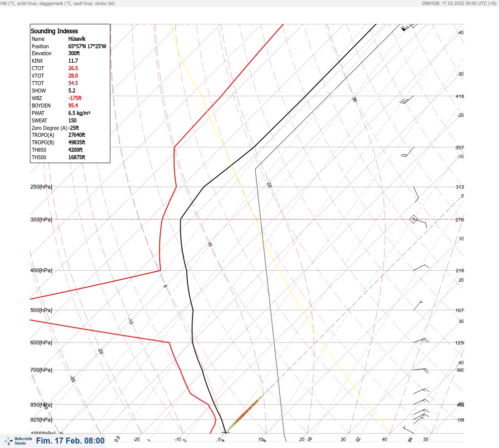499x448 pixels.
Task: Click the 'Fim. 17 Feb. 08:00' timestamp
Action: (x=70, y=441)
